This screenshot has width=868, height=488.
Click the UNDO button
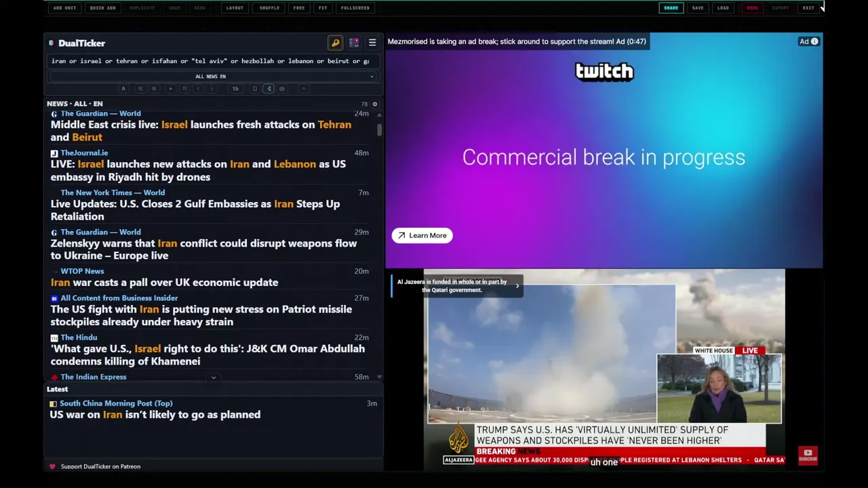point(174,8)
